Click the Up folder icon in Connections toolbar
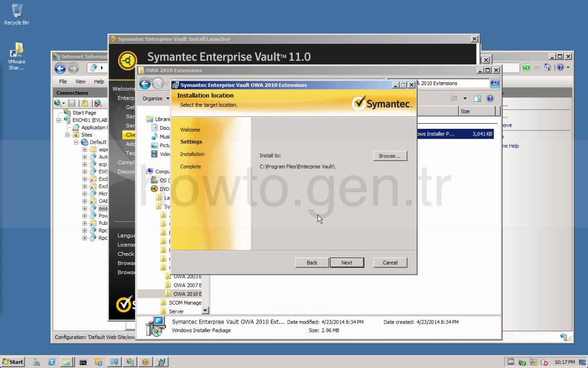The height and width of the screenshot is (368, 588). (x=85, y=103)
